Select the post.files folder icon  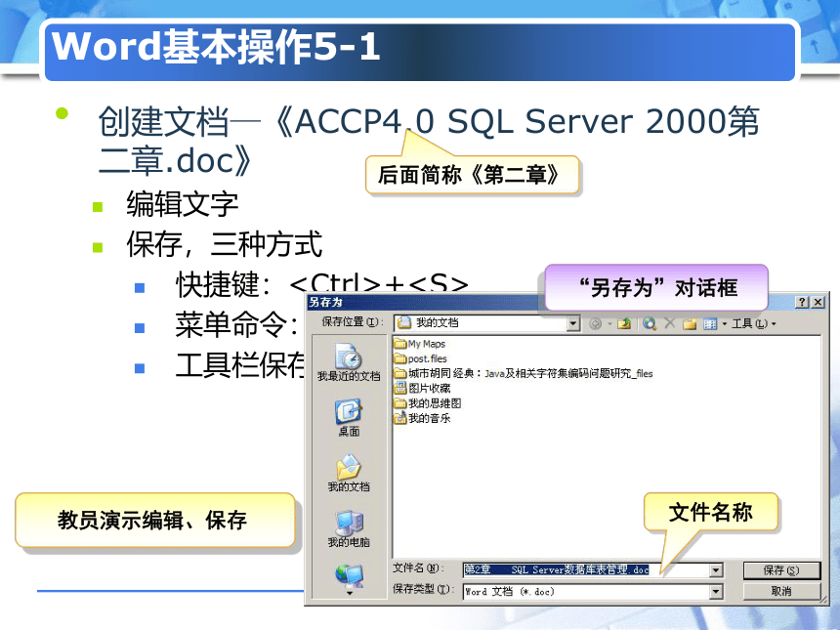coord(400,358)
